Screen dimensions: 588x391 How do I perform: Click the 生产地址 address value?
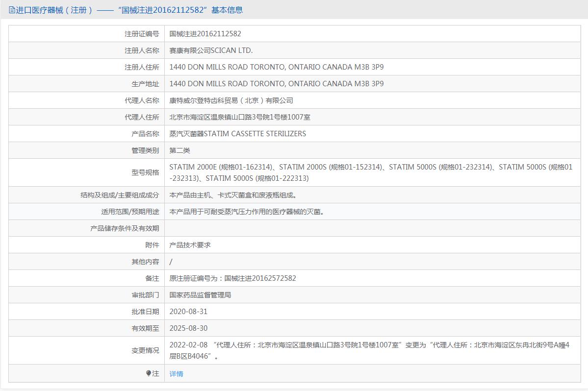[x=277, y=83]
